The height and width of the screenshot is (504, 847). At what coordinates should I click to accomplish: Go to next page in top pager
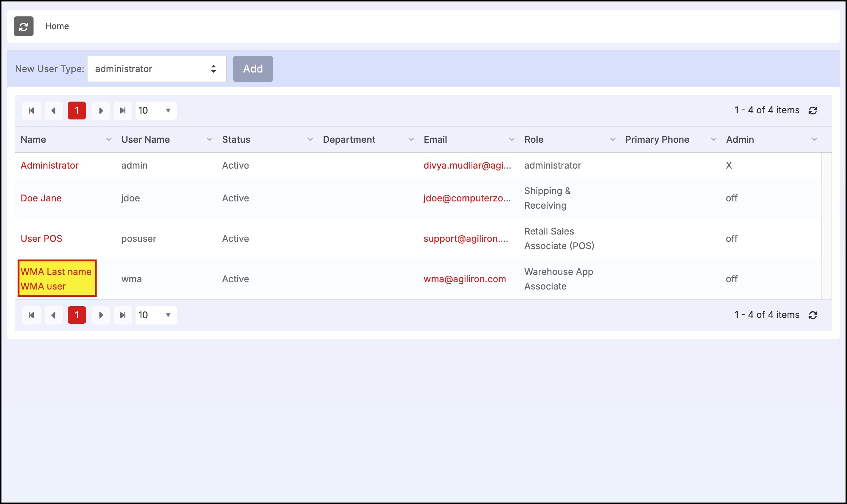pos(101,111)
